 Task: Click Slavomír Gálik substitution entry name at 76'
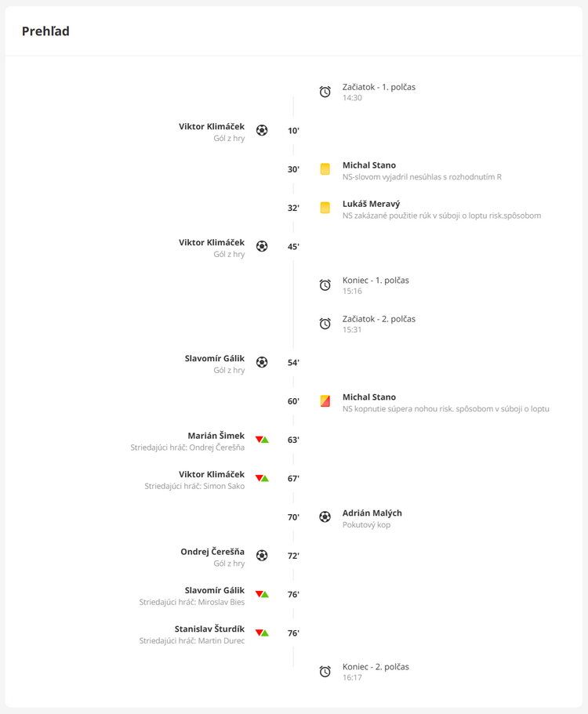pos(215,590)
